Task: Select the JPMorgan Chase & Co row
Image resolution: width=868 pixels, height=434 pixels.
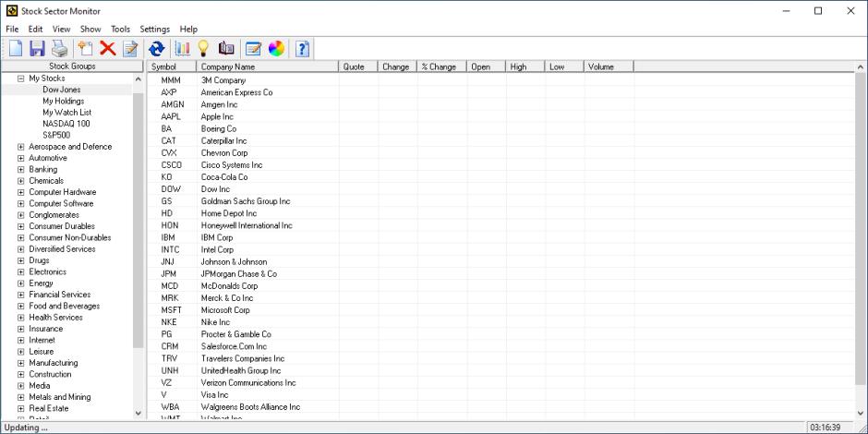Action: click(x=501, y=274)
